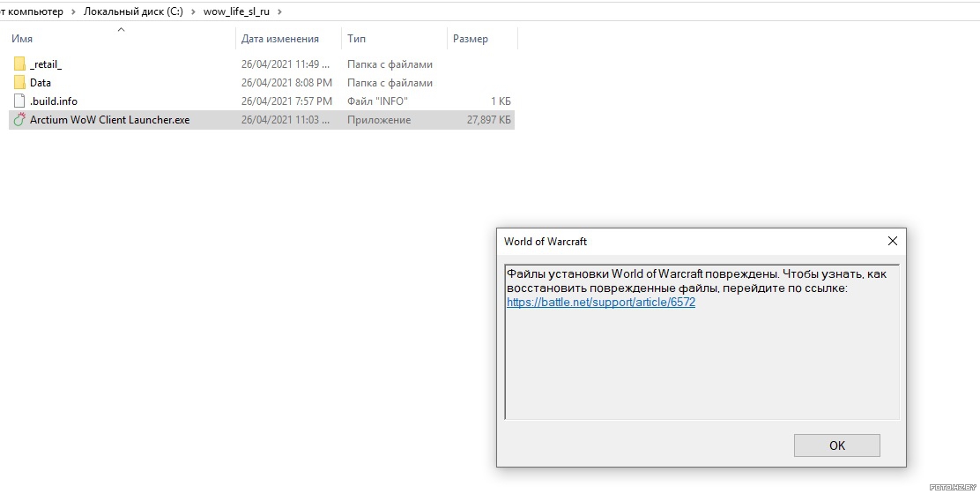Select the _retail_ folder name
980x494 pixels.
pyautogui.click(x=46, y=64)
